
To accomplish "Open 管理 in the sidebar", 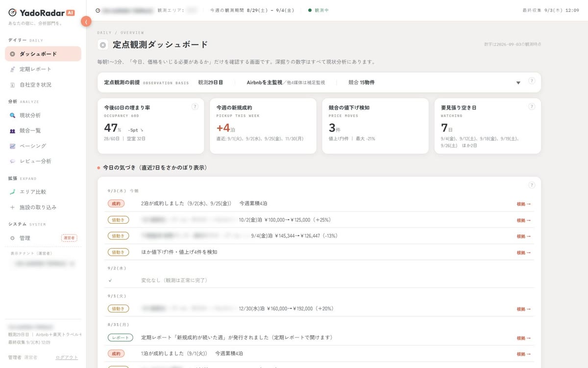I will pyautogui.click(x=43, y=238).
